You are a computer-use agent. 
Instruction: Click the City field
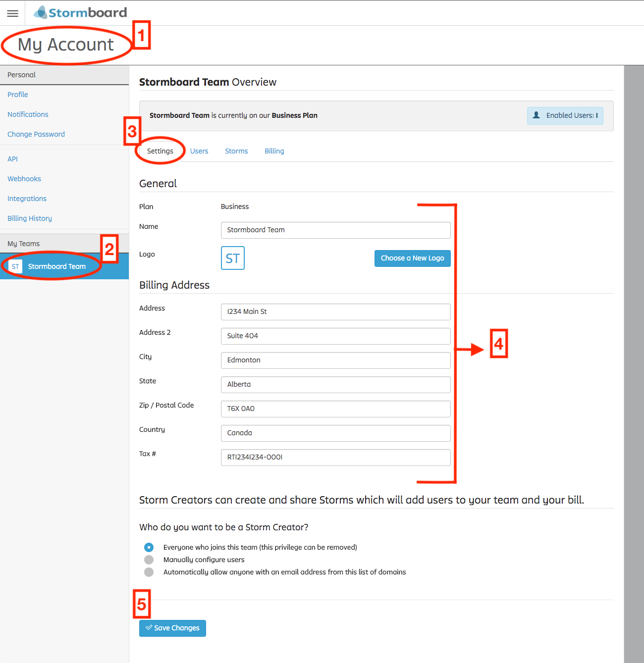336,360
